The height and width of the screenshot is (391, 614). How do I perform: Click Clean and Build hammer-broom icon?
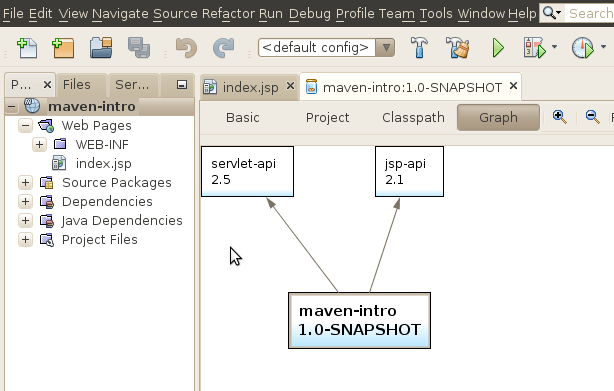click(457, 48)
